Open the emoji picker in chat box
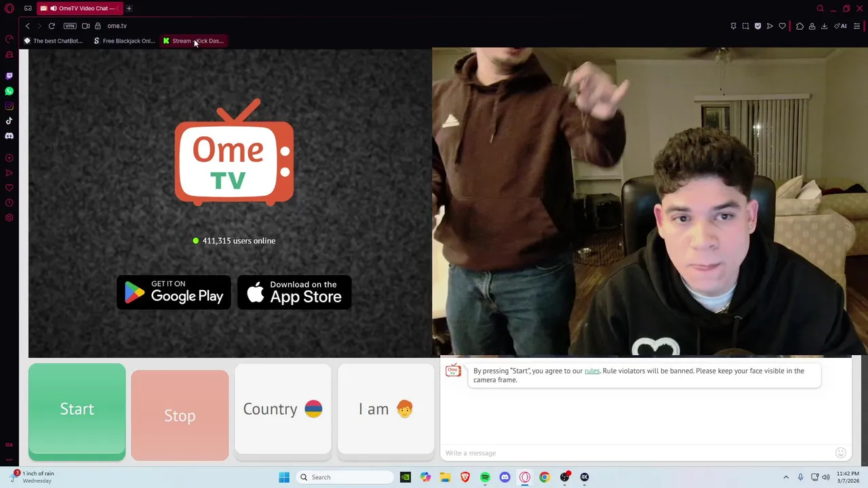This screenshot has height=488, width=868. click(841, 453)
